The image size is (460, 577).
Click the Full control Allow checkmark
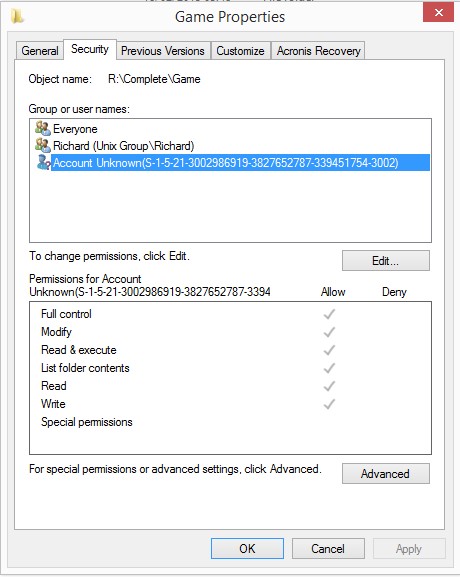(x=329, y=314)
